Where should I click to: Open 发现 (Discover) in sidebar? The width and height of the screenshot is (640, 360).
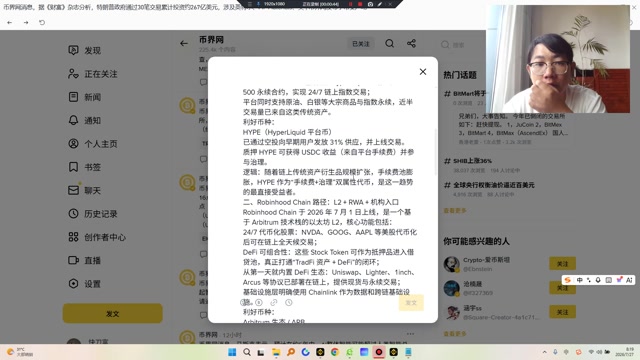tap(84, 50)
